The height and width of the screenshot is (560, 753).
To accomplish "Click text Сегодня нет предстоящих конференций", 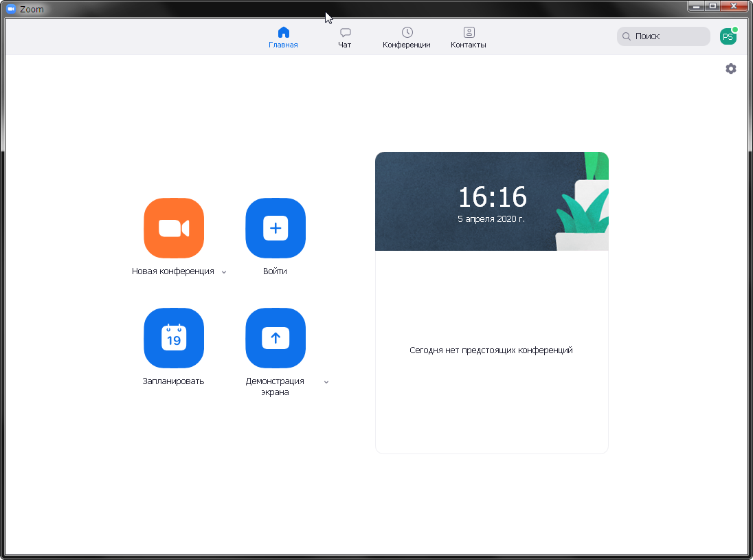I will [491, 350].
